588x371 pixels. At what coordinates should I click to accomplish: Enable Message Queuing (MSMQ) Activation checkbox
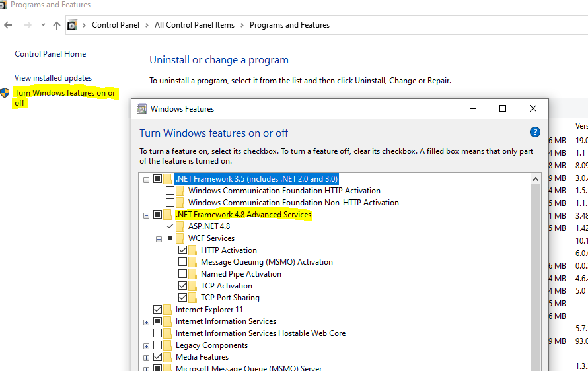click(x=182, y=262)
